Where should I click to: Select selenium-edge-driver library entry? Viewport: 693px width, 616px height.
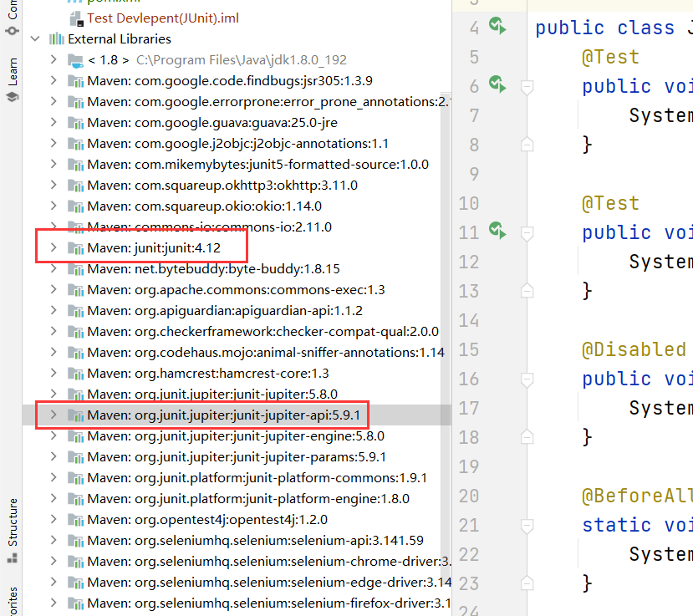tap(268, 583)
